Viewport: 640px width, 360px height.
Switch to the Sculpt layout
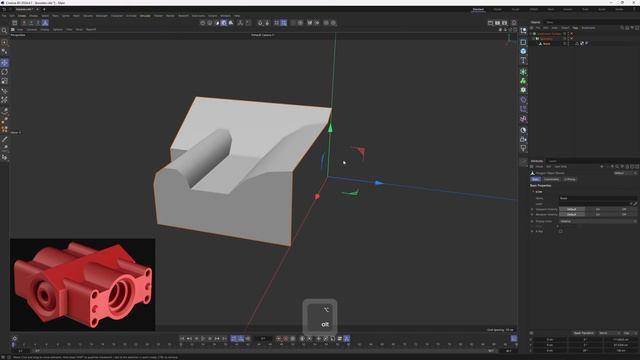[x=516, y=9]
